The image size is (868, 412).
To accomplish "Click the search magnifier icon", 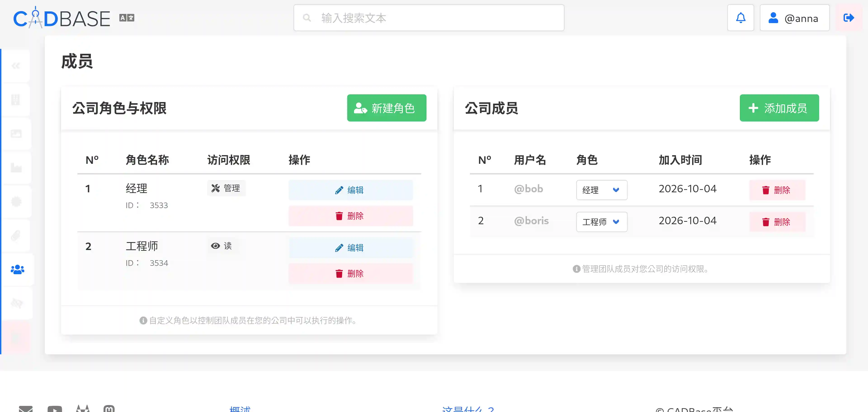I will tap(307, 18).
